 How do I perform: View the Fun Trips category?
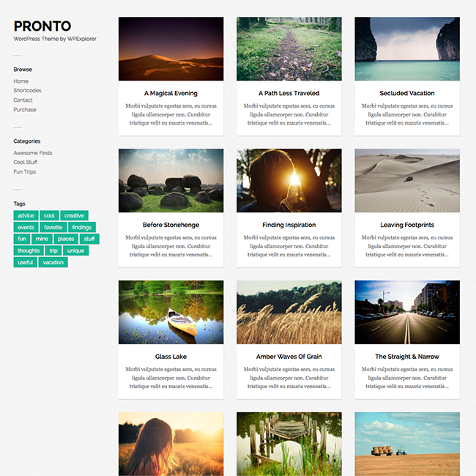[x=25, y=172]
